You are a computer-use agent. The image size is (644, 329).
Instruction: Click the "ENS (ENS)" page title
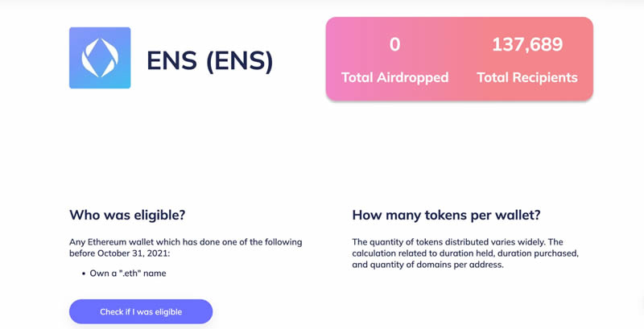pos(209,60)
